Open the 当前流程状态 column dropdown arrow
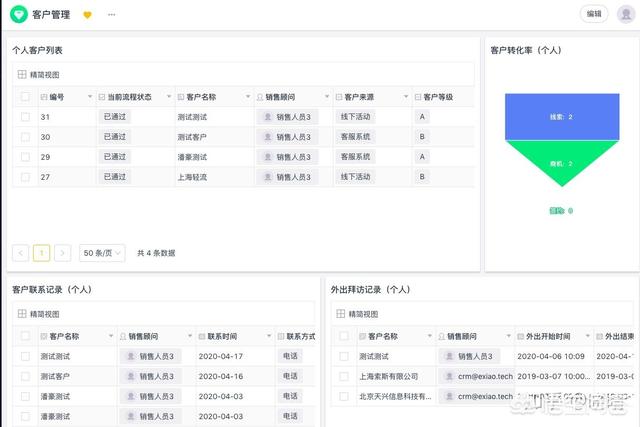 click(169, 97)
